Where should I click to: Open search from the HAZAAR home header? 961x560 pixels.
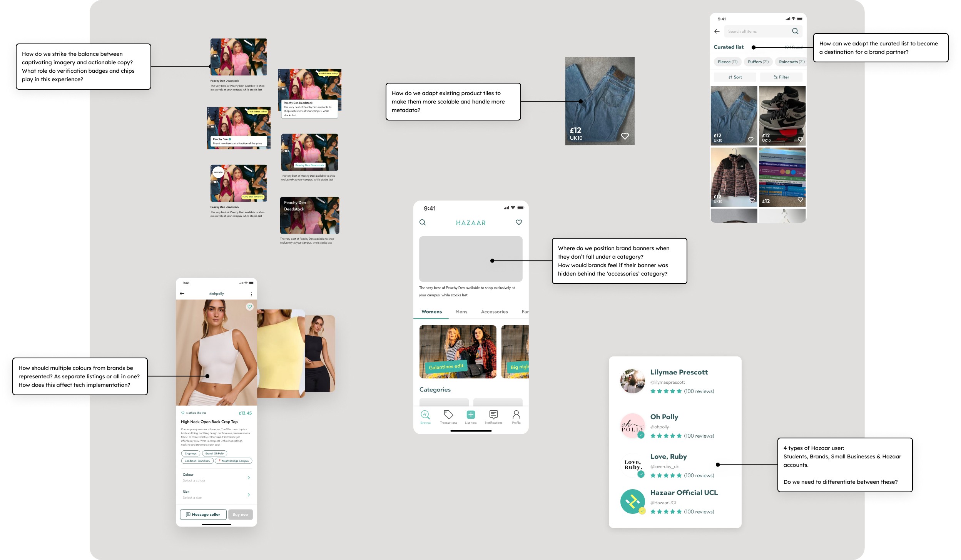[423, 222]
